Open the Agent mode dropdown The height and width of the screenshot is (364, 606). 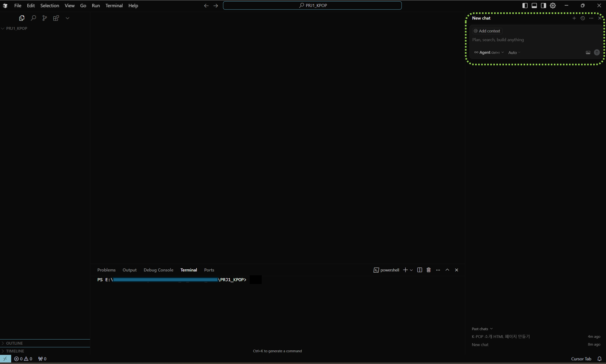pyautogui.click(x=489, y=53)
